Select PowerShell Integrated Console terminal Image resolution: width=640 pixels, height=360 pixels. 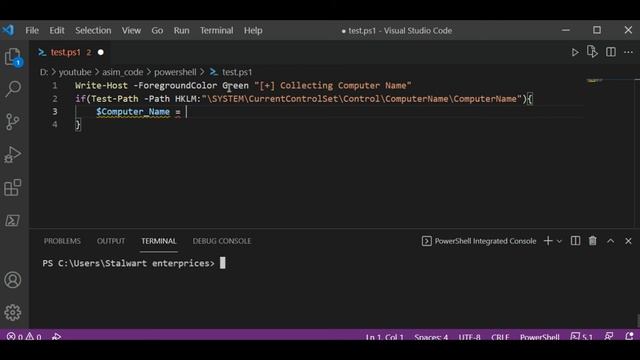click(479, 241)
